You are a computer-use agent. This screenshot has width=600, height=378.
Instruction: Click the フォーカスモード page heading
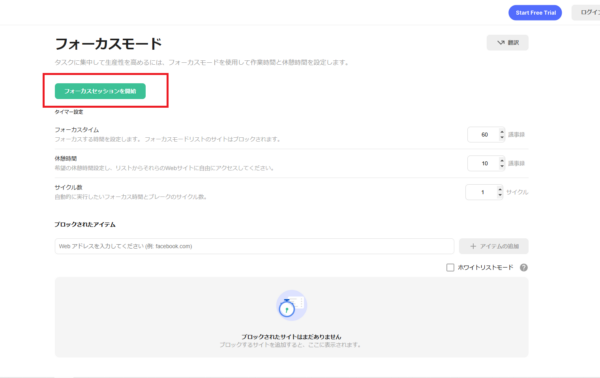[x=108, y=44]
